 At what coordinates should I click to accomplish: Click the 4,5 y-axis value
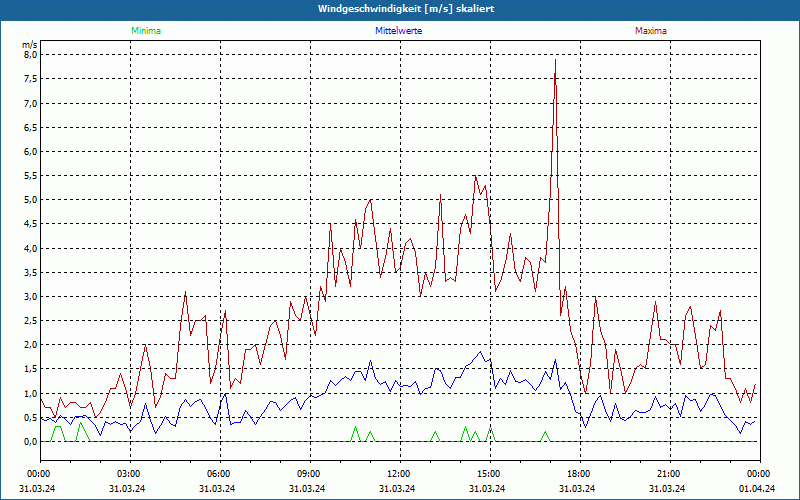31,224
